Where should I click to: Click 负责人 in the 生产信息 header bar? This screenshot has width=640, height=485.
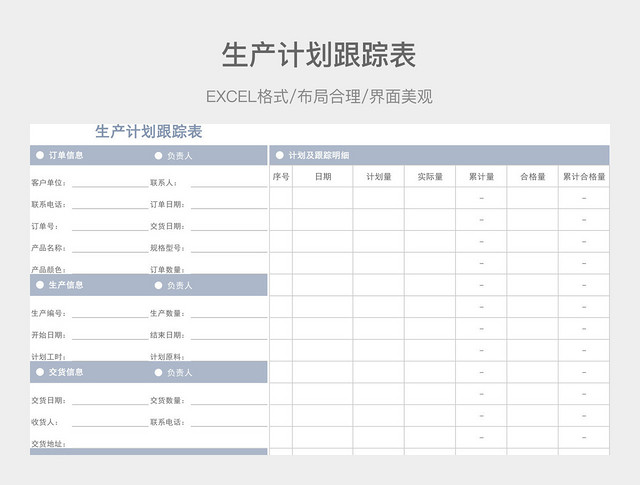179,285
